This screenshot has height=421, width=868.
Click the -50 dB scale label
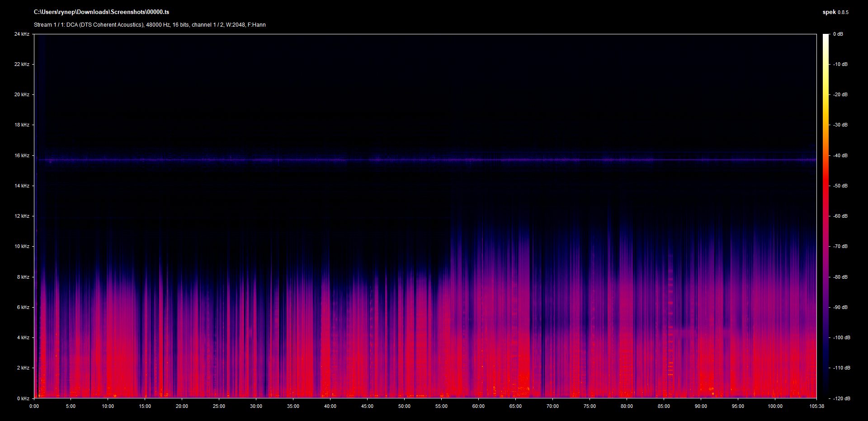tap(840, 186)
